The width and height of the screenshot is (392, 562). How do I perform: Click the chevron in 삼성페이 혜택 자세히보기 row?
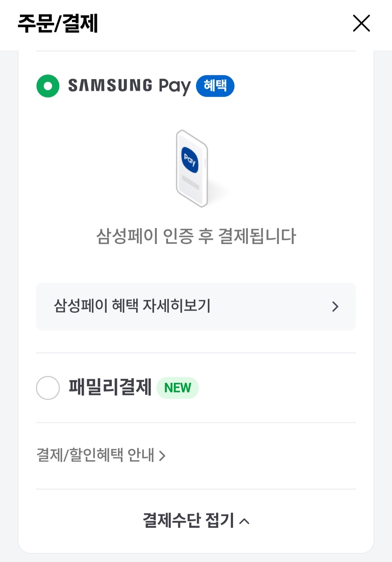[335, 307]
